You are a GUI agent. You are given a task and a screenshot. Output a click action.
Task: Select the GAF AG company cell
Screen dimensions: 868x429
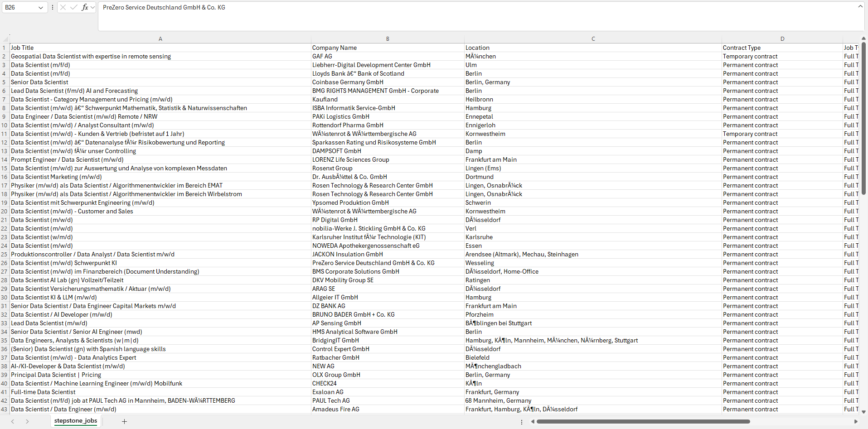point(388,56)
